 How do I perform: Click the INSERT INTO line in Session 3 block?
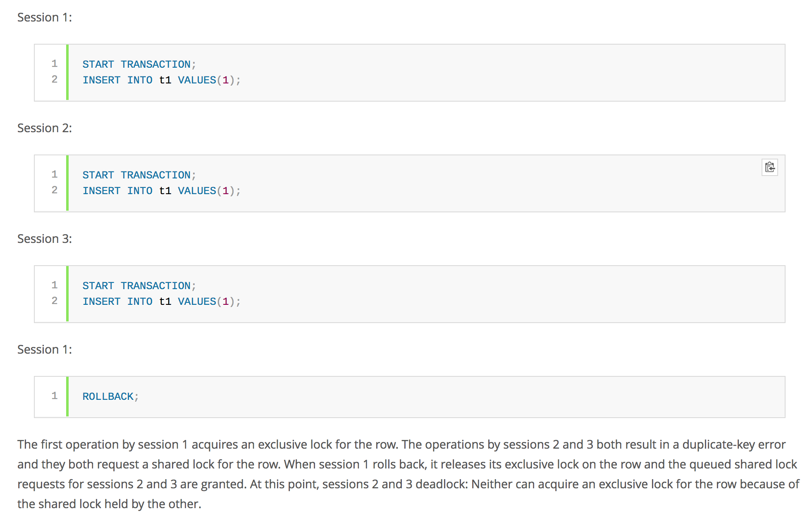coord(161,302)
